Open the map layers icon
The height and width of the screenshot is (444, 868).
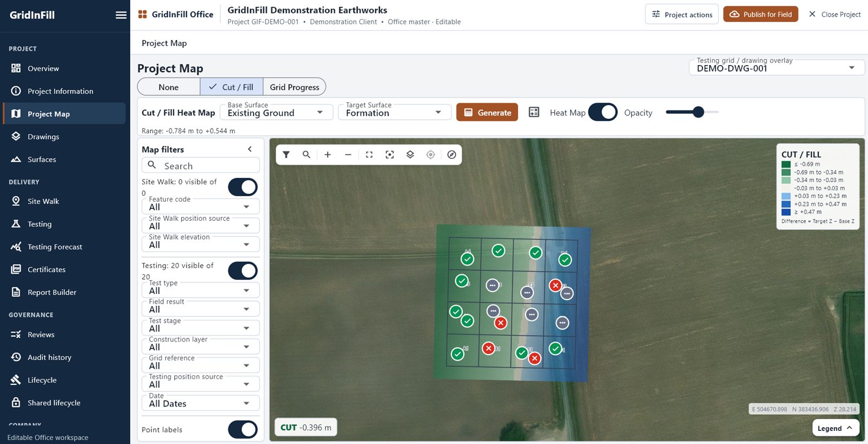point(410,155)
